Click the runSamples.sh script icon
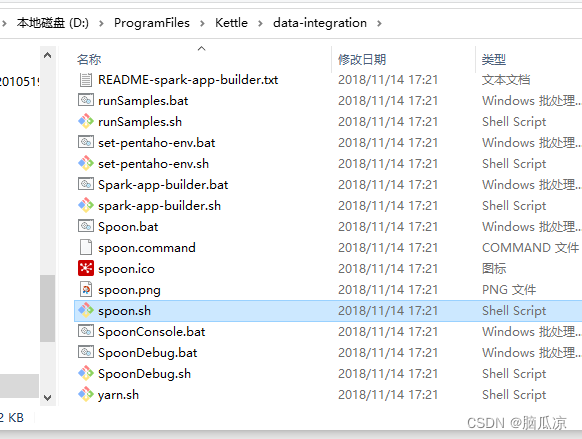582x439 pixels. 86,121
